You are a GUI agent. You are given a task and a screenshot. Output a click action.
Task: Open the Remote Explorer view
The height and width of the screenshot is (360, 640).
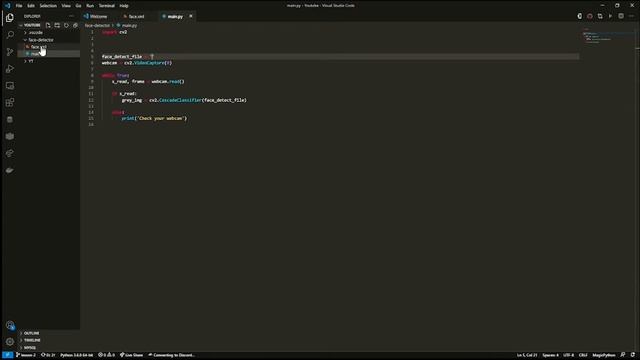pyautogui.click(x=10, y=86)
